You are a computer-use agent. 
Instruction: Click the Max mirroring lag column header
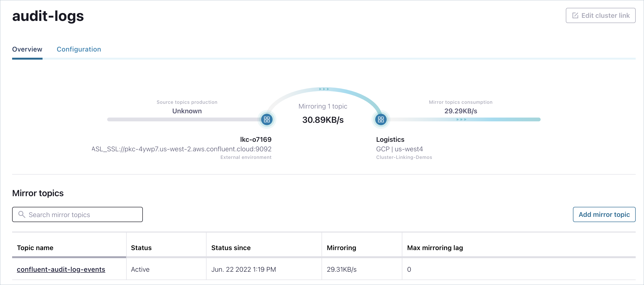pos(435,248)
